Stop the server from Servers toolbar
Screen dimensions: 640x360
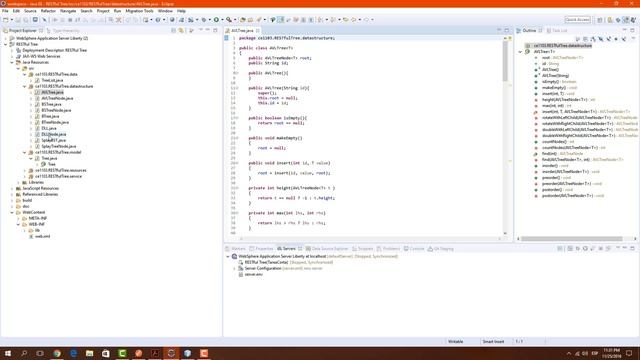pos(600,249)
